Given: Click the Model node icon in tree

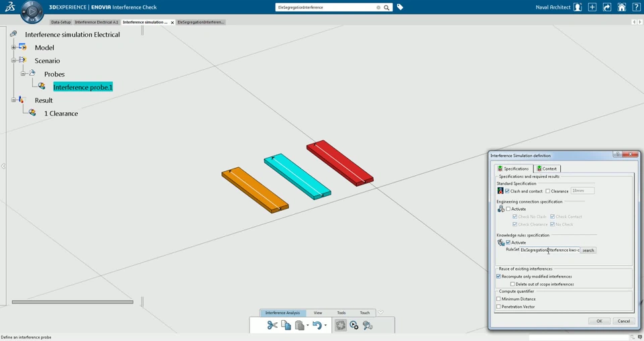Looking at the screenshot, I should click(x=22, y=47).
